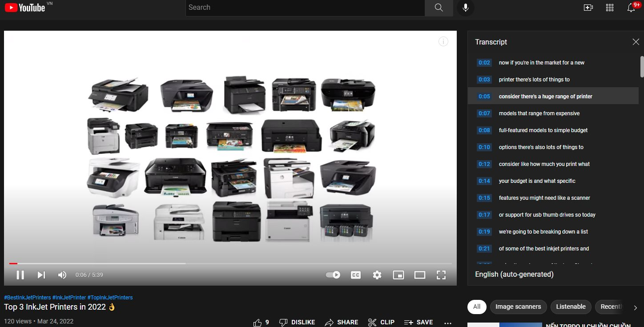Jump to 'we're going to be breaking down'
Screen dimensions: 644x327
click(553, 232)
